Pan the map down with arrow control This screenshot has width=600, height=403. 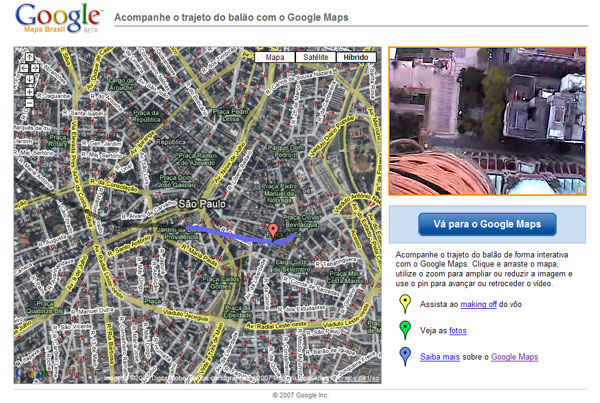coord(29,79)
